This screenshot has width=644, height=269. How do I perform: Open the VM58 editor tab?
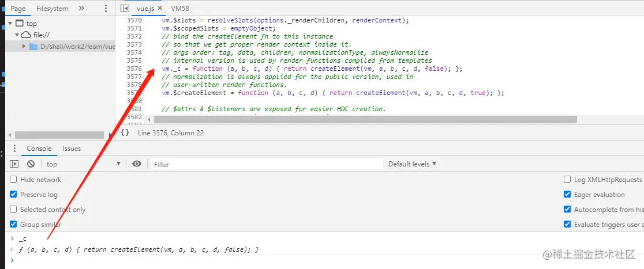point(180,8)
